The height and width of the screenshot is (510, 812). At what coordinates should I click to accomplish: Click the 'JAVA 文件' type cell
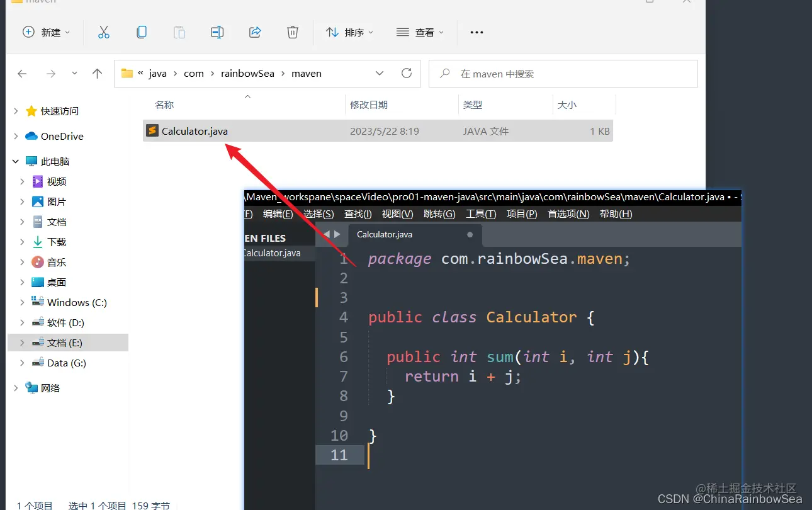pos(486,132)
